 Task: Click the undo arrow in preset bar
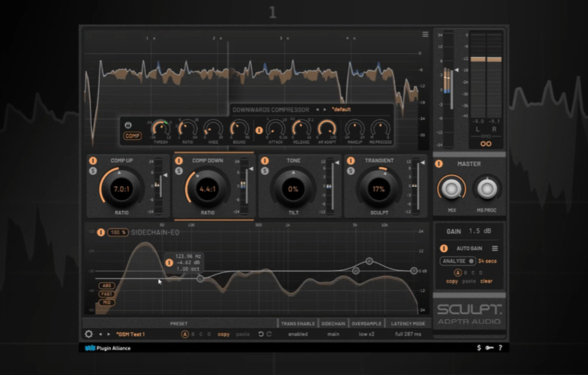(260, 334)
